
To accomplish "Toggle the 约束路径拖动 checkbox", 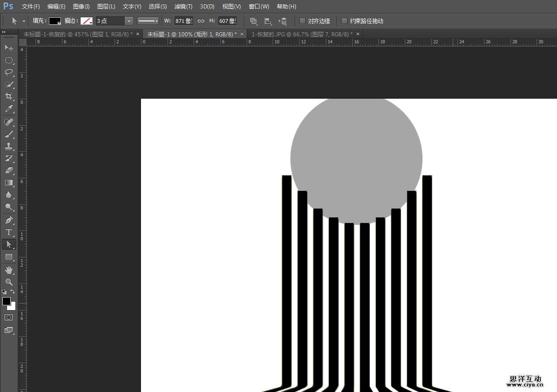I will 344,21.
